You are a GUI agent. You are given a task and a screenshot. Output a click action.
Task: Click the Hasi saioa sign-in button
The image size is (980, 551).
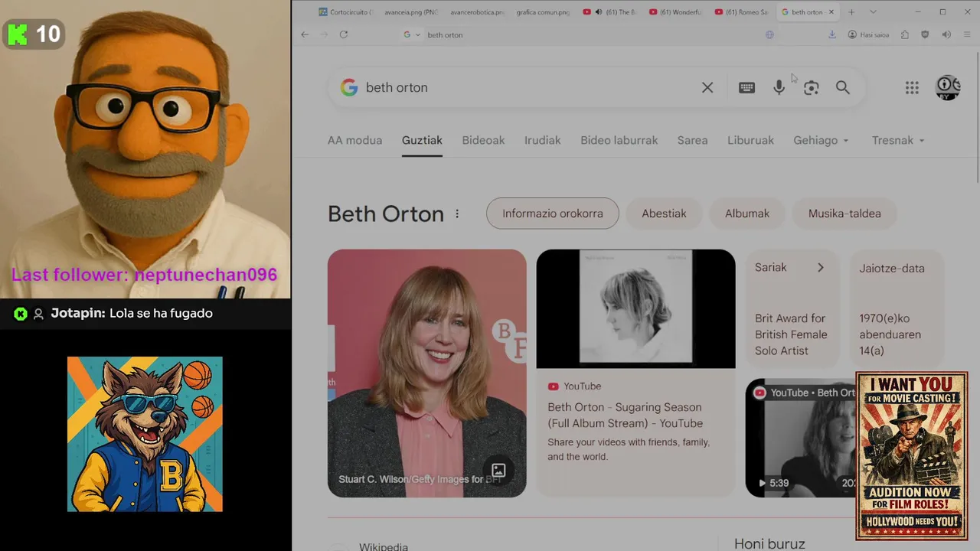click(868, 34)
